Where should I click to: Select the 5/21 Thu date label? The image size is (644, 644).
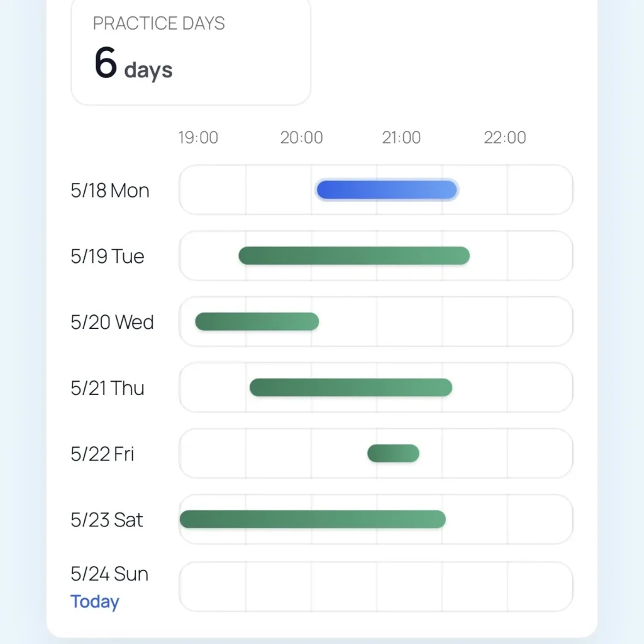click(x=107, y=388)
